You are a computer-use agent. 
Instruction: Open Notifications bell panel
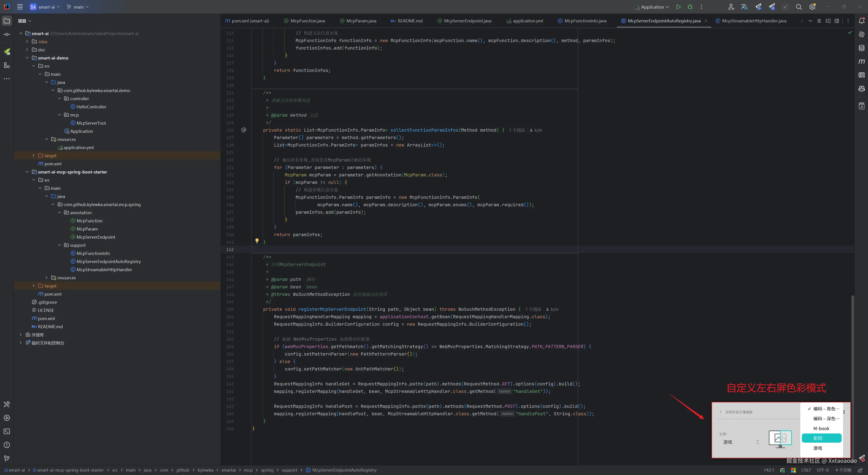(x=862, y=21)
